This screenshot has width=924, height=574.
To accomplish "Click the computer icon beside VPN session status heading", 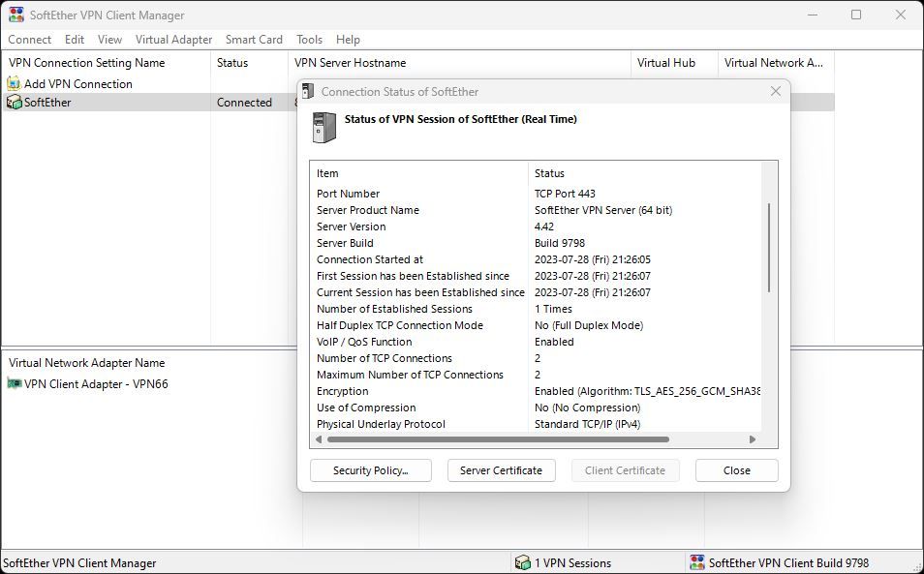I will (x=323, y=126).
